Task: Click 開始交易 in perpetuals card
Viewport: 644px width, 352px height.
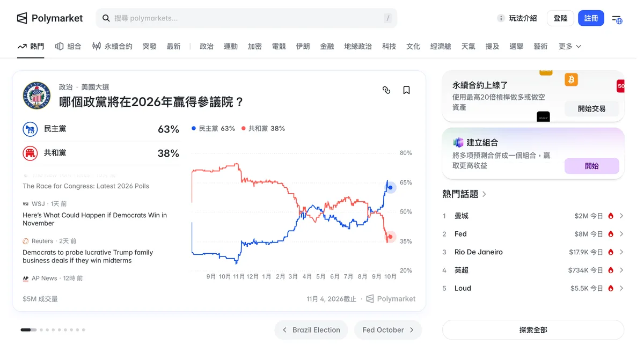Action: coord(591,109)
